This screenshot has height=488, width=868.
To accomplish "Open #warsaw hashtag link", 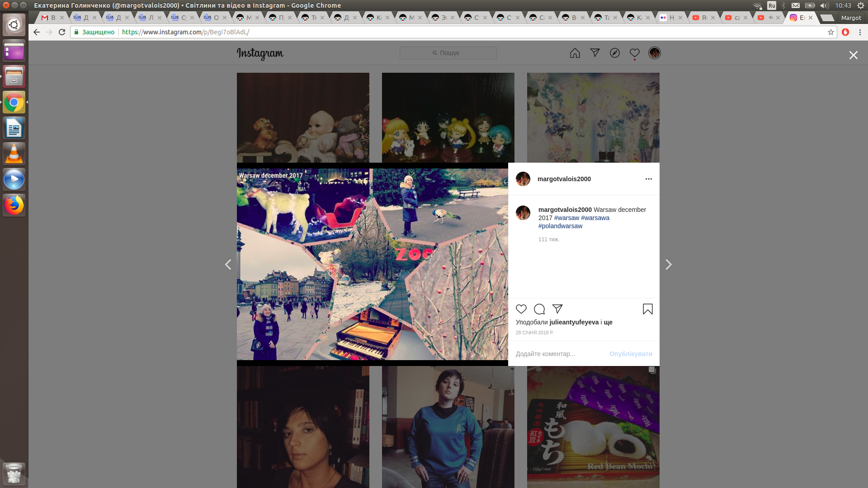I will coord(566,218).
